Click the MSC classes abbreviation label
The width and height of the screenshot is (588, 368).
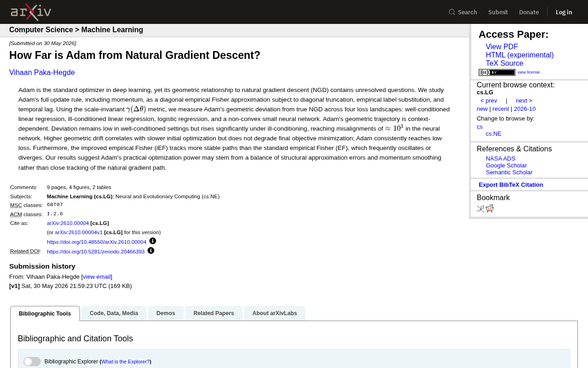(16, 205)
